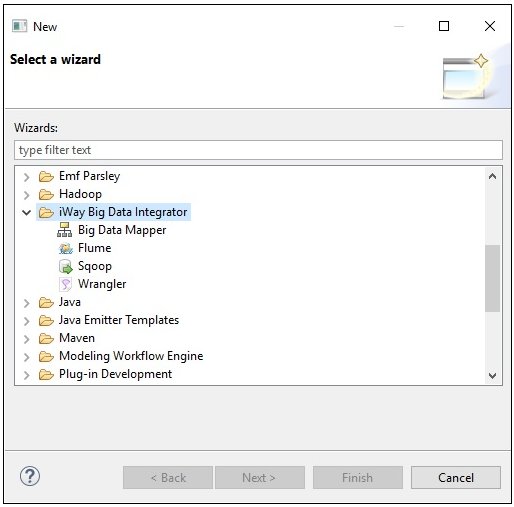Select the Wrangler wizard icon
514x507 pixels.
point(65,284)
